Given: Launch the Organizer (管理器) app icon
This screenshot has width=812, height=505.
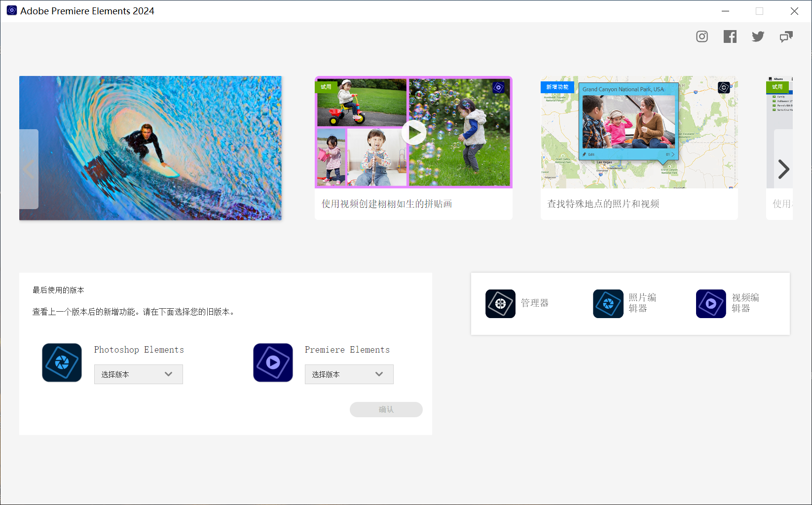Looking at the screenshot, I should [500, 304].
